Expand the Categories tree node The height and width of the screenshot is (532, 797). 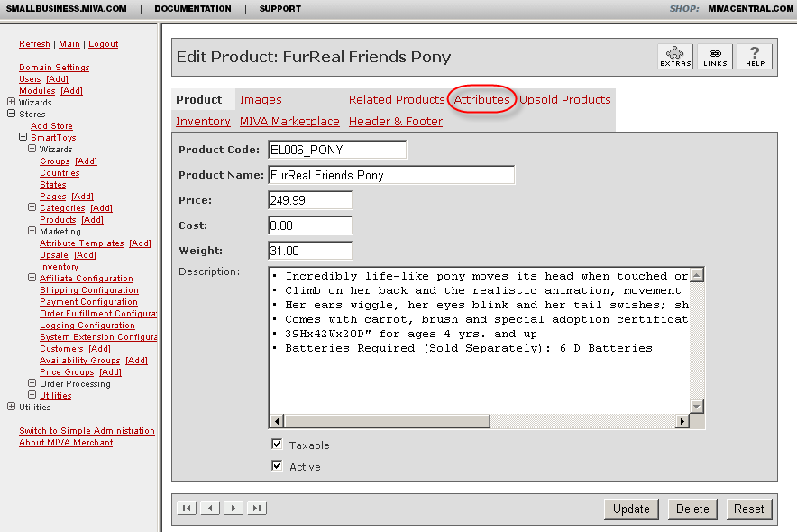(x=32, y=207)
